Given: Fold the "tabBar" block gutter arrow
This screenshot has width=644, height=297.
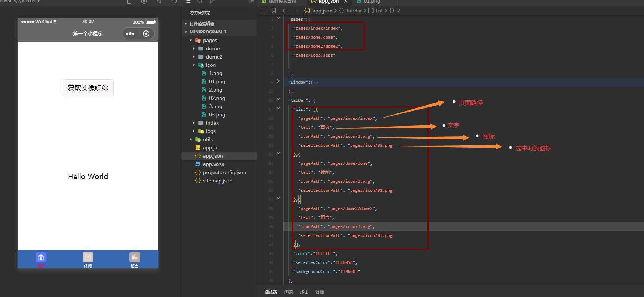Looking at the screenshot, I should coord(278,99).
